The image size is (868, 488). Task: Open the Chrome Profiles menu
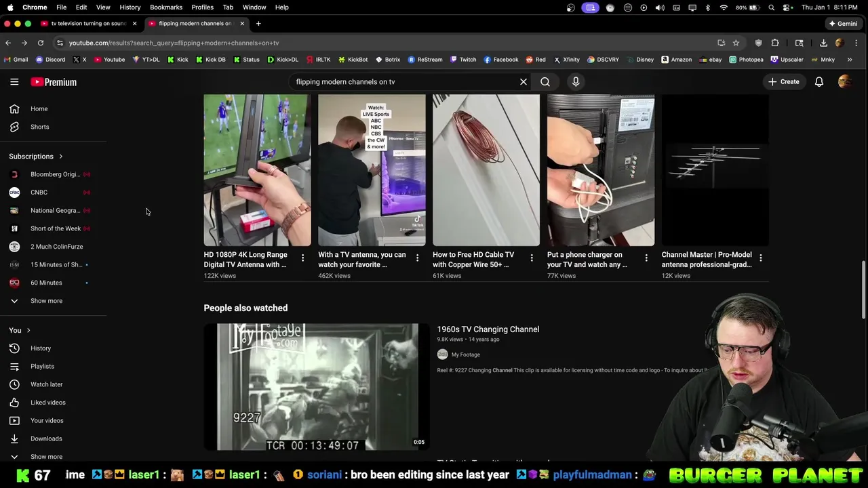click(x=202, y=7)
